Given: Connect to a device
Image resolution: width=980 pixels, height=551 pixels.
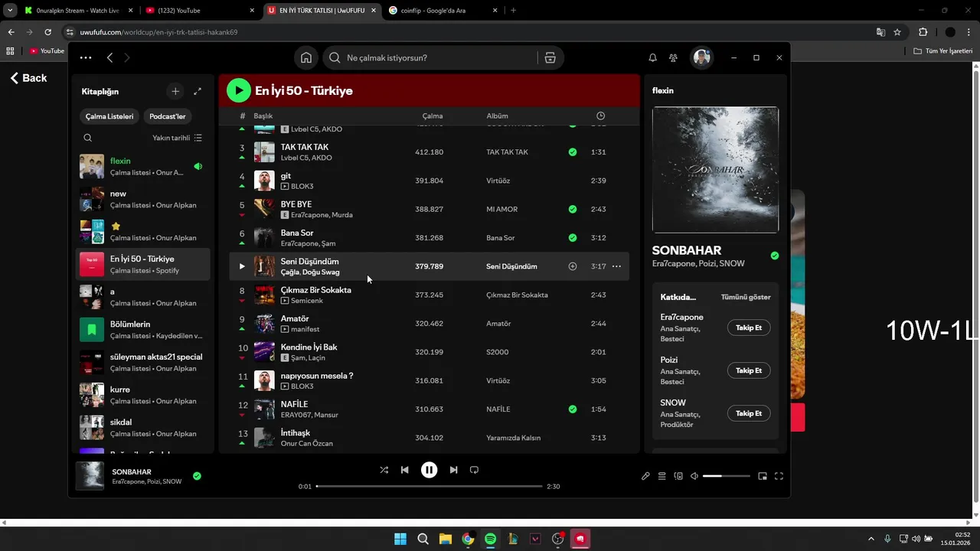Looking at the screenshot, I should [x=678, y=476].
